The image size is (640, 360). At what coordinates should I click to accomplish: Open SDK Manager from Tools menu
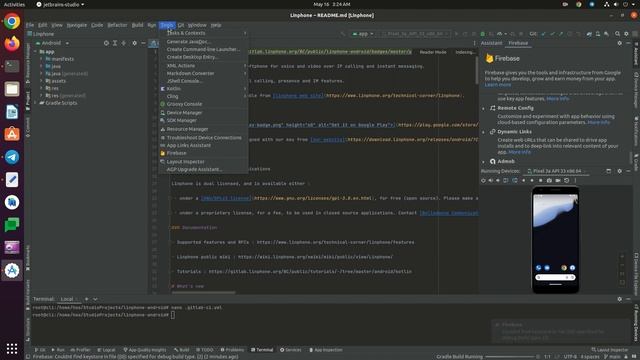pyautogui.click(x=203, y=120)
